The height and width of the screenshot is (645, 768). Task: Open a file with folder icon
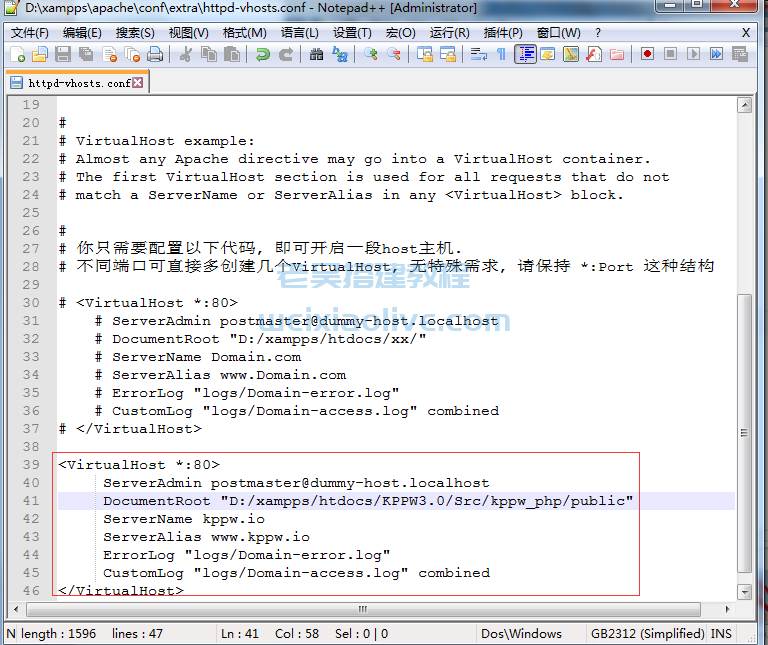[40, 54]
